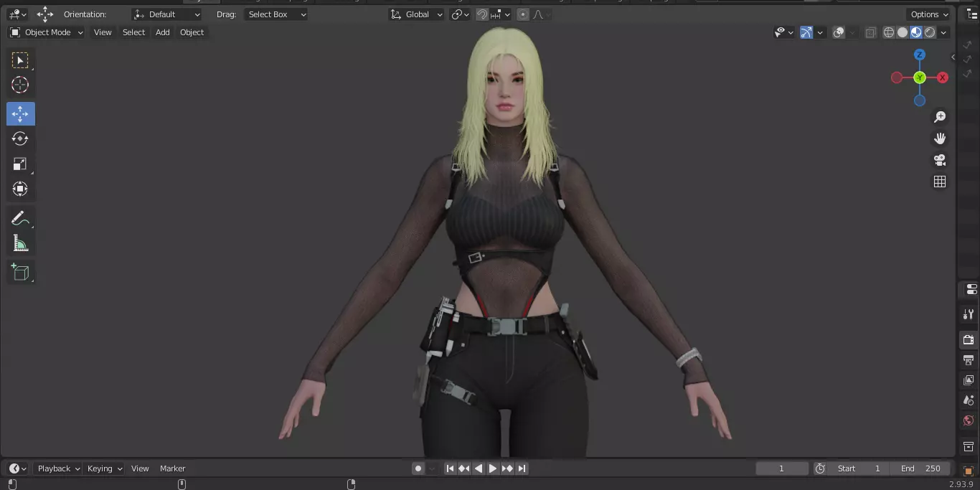
Task: Open the Collection properties archive-box tab
Action: tap(969, 446)
